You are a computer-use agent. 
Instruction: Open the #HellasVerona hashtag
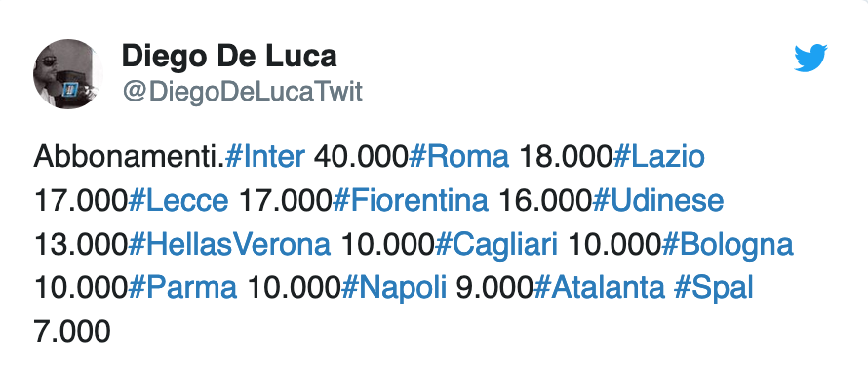pos(229,244)
